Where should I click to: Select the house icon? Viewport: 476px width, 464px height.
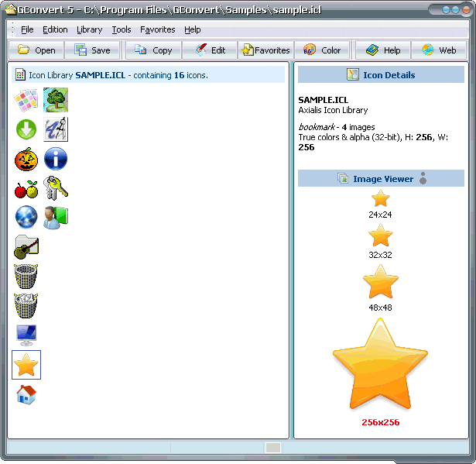tap(26, 394)
